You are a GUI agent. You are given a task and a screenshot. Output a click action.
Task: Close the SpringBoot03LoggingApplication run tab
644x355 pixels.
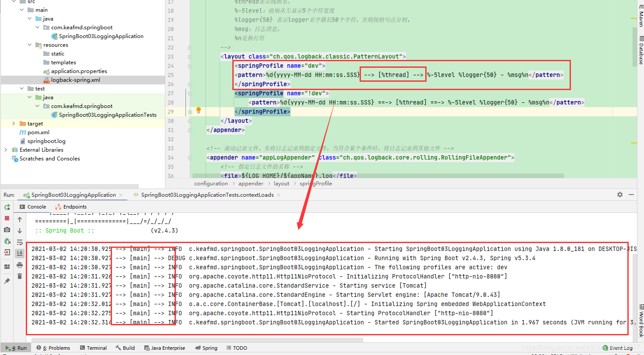pyautogui.click(x=122, y=195)
